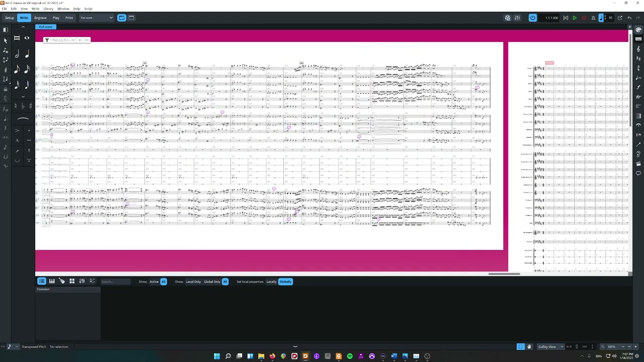Open the right-panel color palette icon
This screenshot has width=644, height=362.
(x=638, y=30)
